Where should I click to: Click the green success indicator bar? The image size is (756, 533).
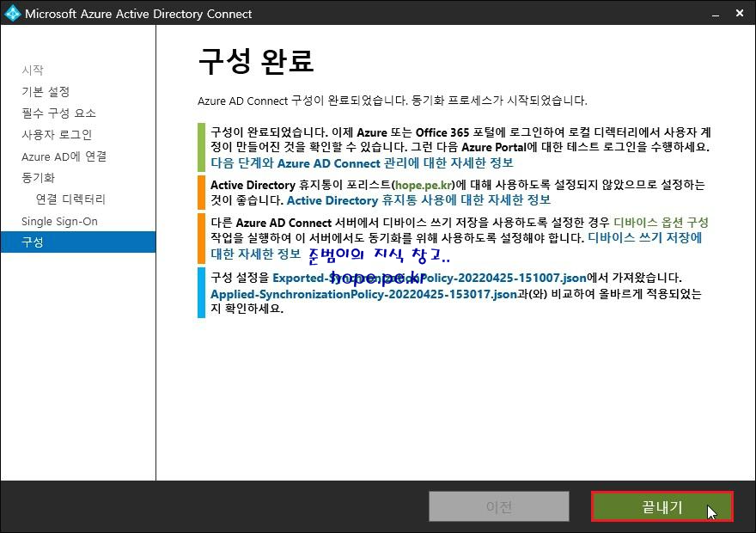[202, 148]
